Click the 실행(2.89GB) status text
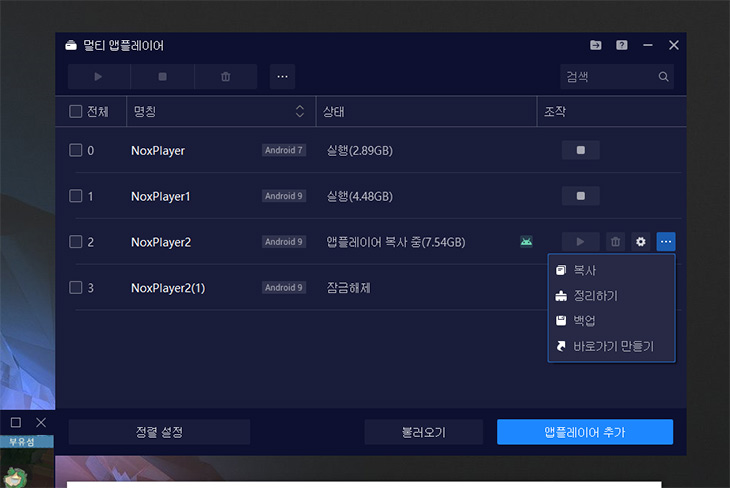 pyautogui.click(x=359, y=150)
